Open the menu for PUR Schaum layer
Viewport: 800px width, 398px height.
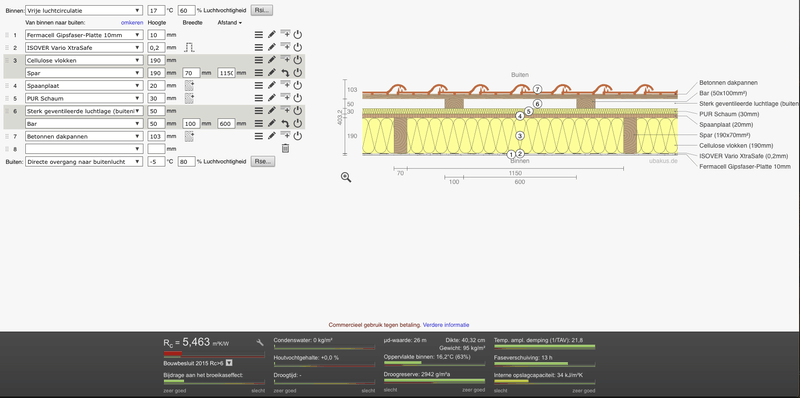pyautogui.click(x=259, y=98)
